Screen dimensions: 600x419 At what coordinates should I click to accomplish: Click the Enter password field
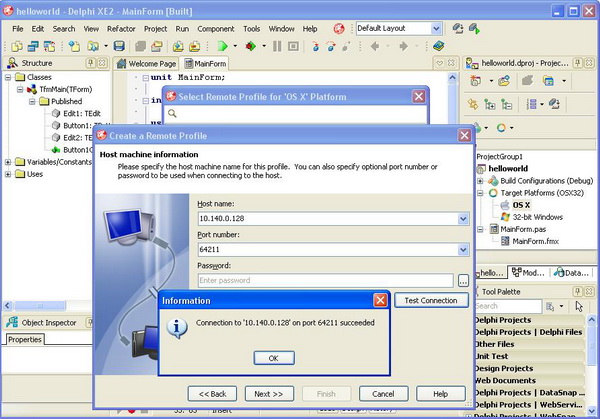click(x=325, y=280)
